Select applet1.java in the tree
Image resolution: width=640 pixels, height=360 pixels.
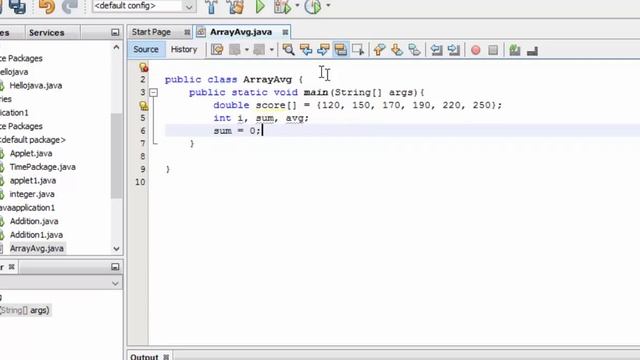coord(33,180)
